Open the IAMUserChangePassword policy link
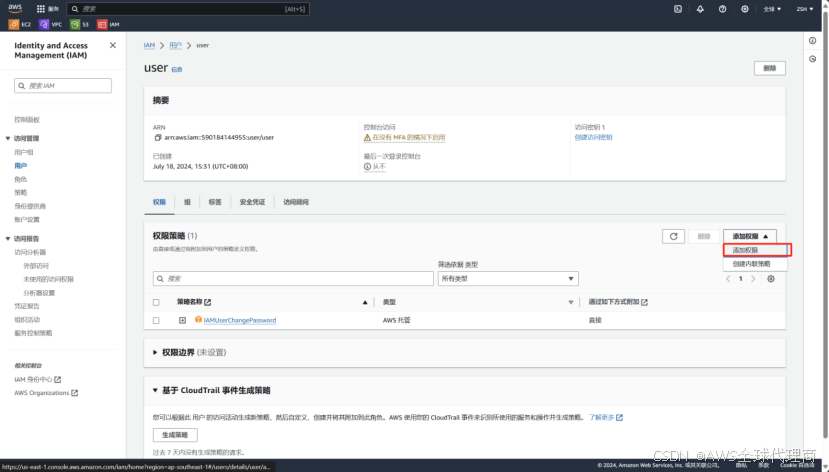Screen dimensions: 829x472 click(240, 320)
